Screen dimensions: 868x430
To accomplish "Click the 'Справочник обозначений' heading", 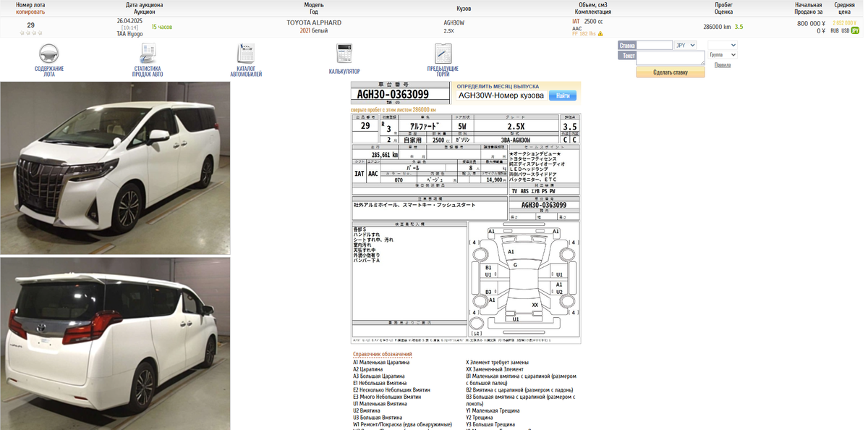I will [383, 354].
